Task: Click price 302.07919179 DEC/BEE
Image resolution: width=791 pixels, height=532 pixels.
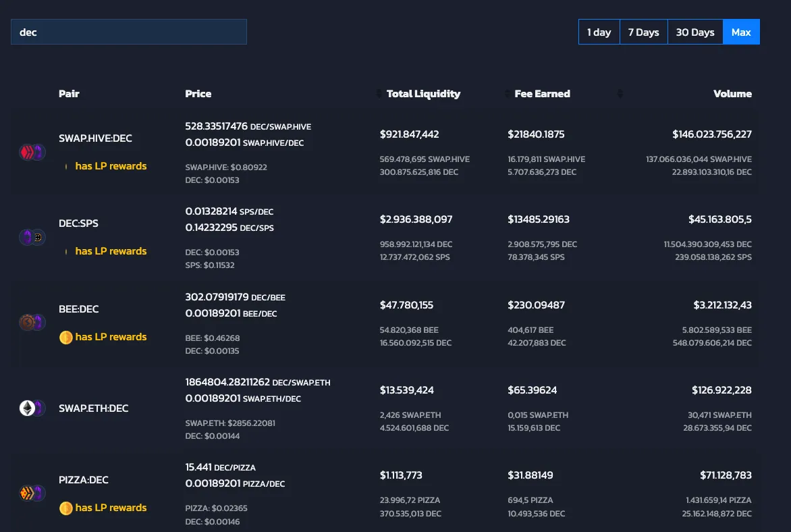Action: (235, 297)
